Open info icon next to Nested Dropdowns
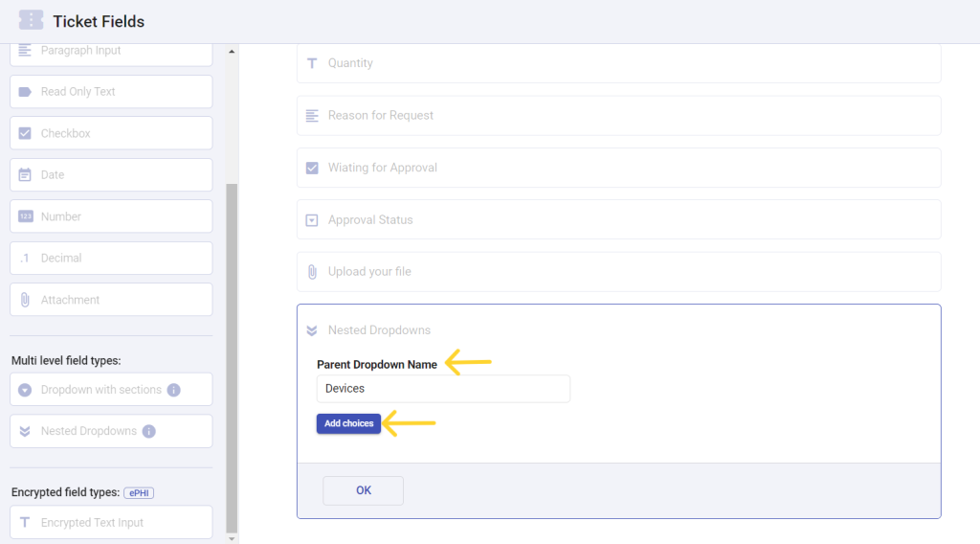The height and width of the screenshot is (544, 980). [x=148, y=431]
